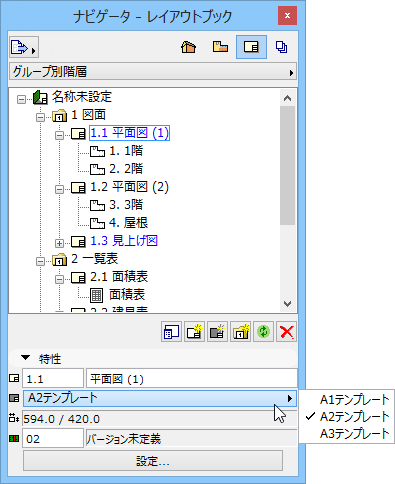395x484 pixels.
Task: Click the revision icon beside 02
Action: click(14, 438)
